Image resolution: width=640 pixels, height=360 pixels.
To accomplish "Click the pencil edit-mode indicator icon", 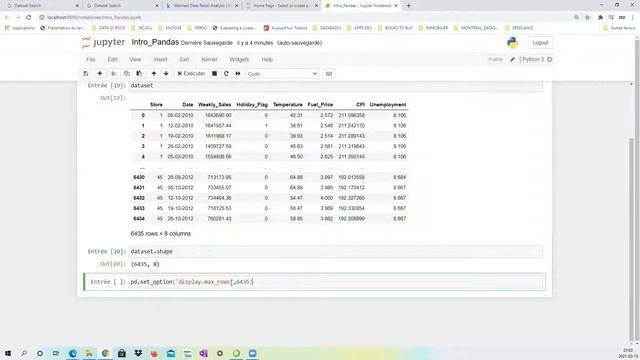I will coord(513,60).
